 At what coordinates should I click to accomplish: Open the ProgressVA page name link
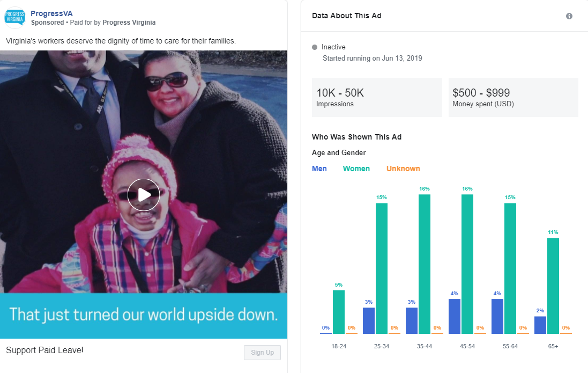pos(51,13)
